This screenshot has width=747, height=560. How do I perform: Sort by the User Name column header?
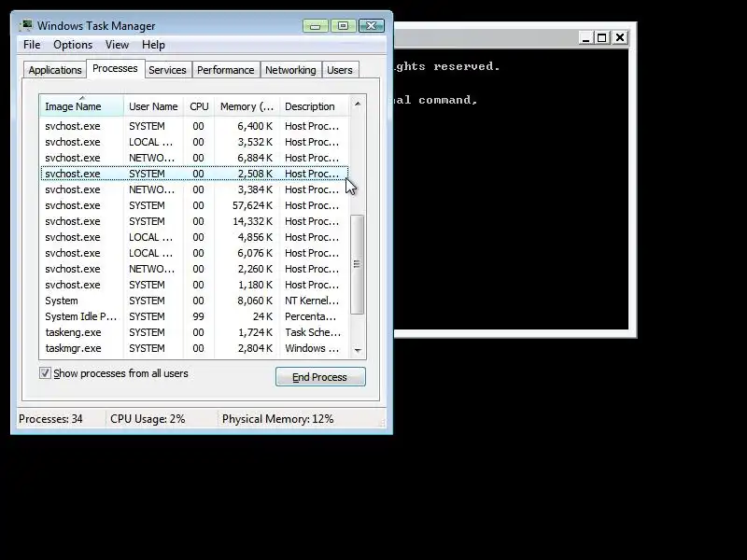[x=153, y=106]
